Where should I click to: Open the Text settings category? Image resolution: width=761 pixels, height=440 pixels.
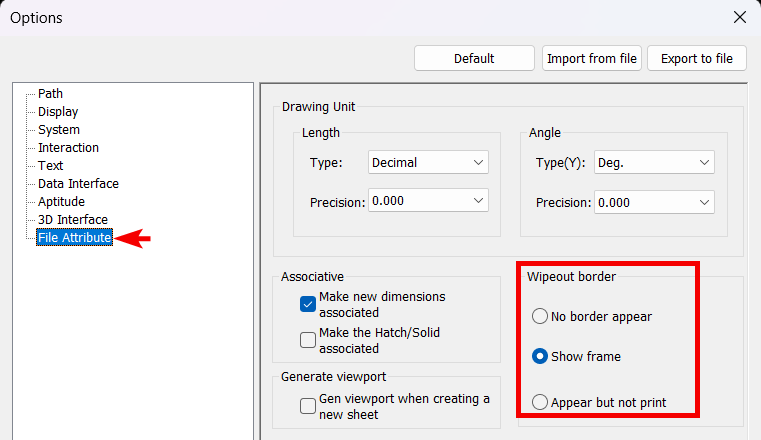coord(50,166)
